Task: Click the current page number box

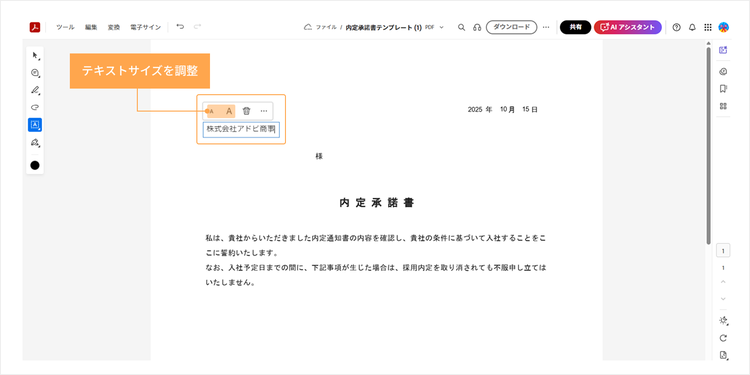Action: (x=723, y=251)
